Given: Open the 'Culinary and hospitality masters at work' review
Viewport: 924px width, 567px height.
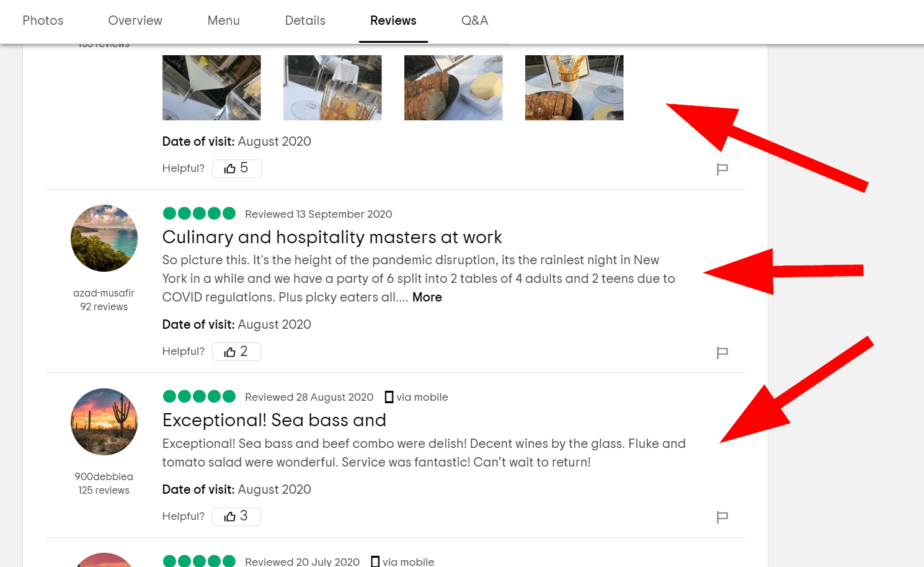Looking at the screenshot, I should [332, 237].
